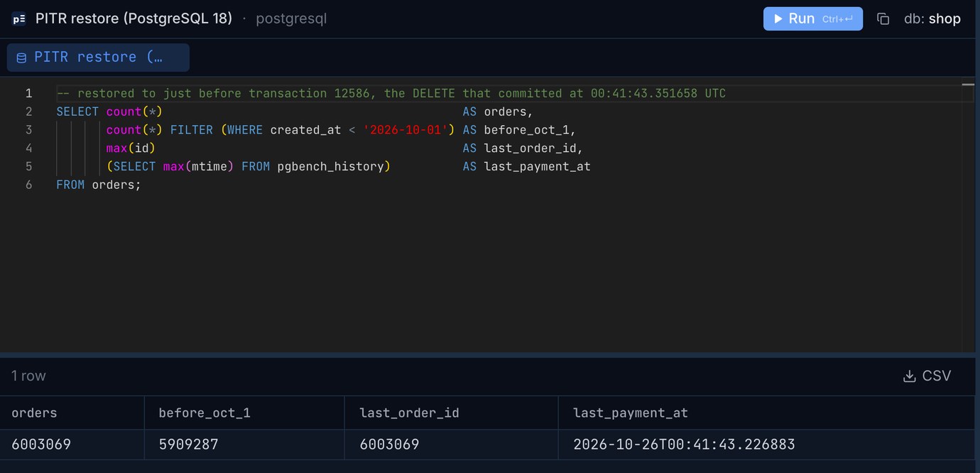Viewport: 980px width, 473px height.
Task: Click the last_payment_at alias in the editor
Action: coord(538,166)
